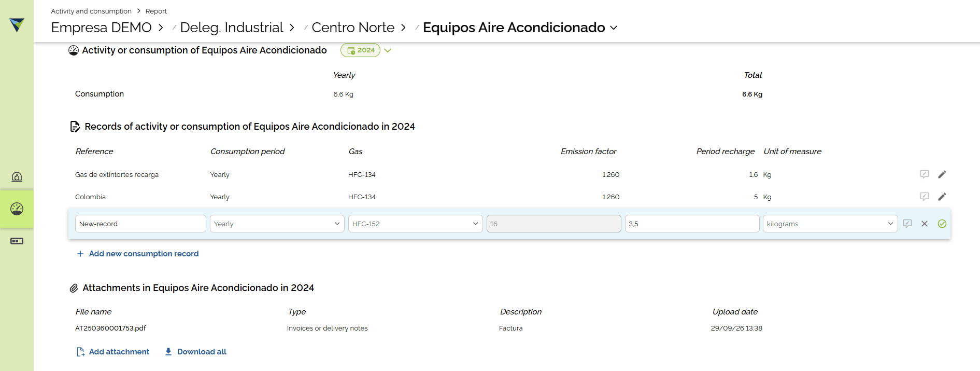
Task: Open the 2024 year selector badge
Action: (361, 50)
